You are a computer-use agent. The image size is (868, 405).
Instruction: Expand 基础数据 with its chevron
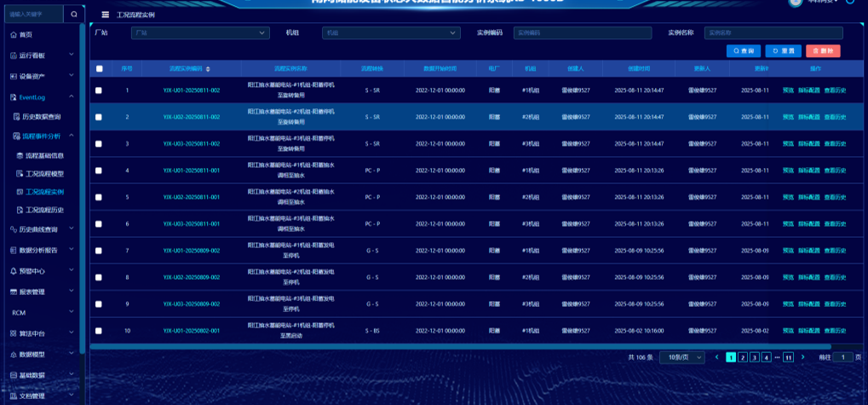[x=72, y=374]
